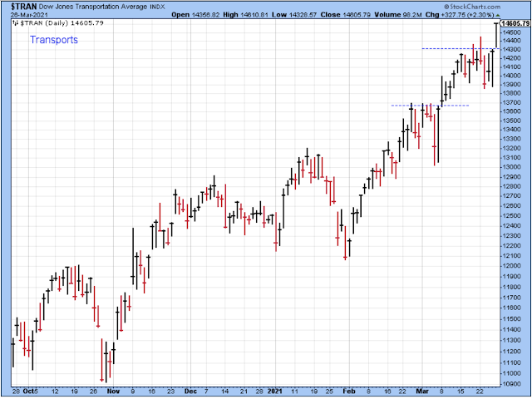Click the $TRAN ticker symbol in the header
The height and width of the screenshot is (399, 532).
[x=24, y=7]
